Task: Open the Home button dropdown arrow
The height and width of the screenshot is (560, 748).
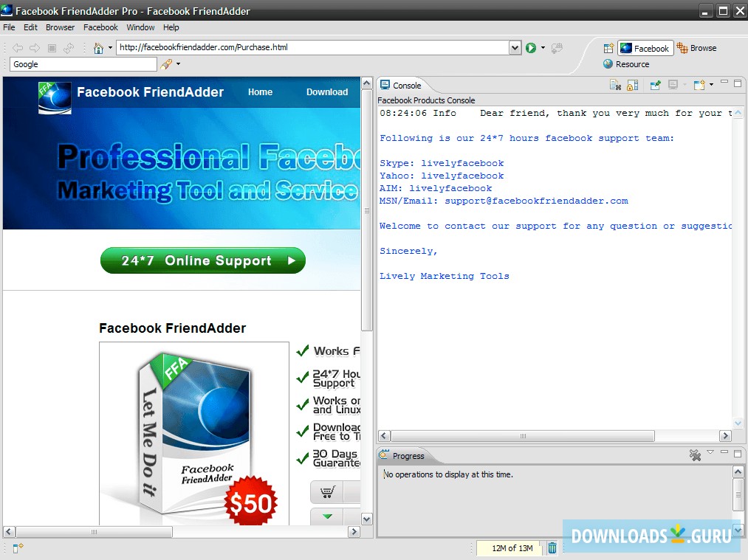Action: [110, 48]
